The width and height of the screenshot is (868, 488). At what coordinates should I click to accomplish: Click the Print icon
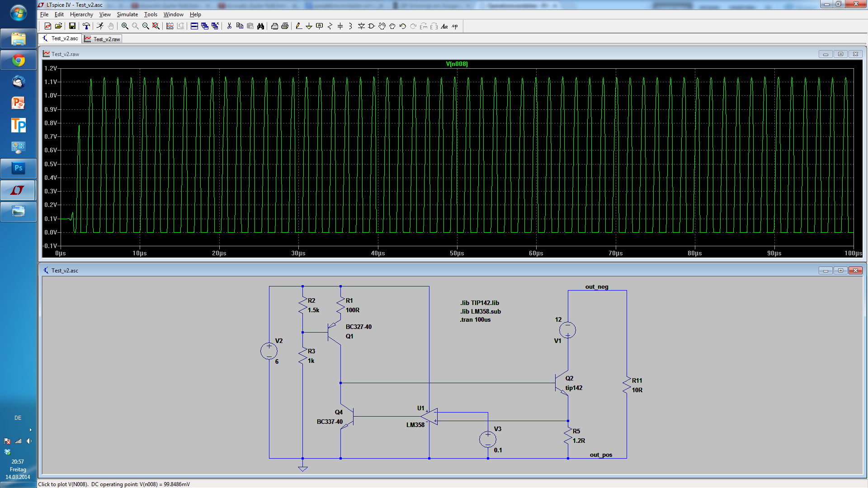(285, 26)
